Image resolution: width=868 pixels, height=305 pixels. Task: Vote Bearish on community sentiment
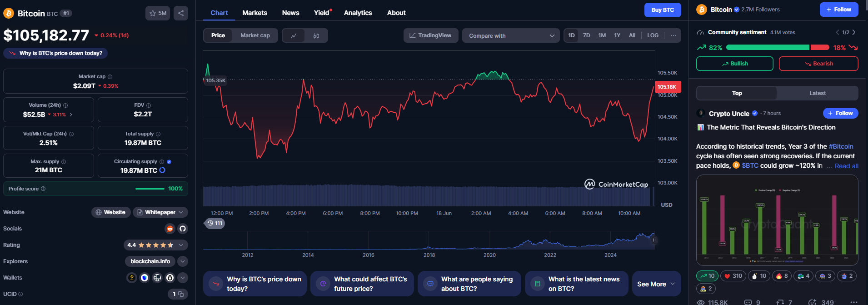pyautogui.click(x=818, y=64)
